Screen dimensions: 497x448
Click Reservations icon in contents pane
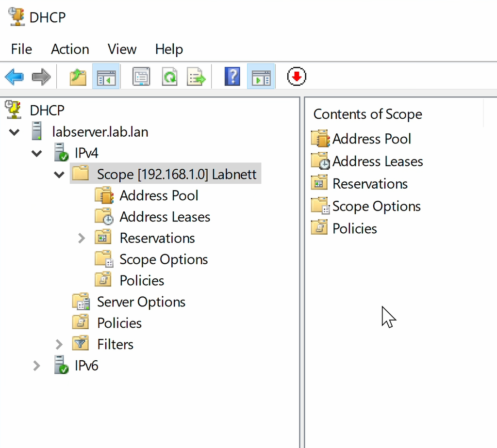tap(319, 183)
